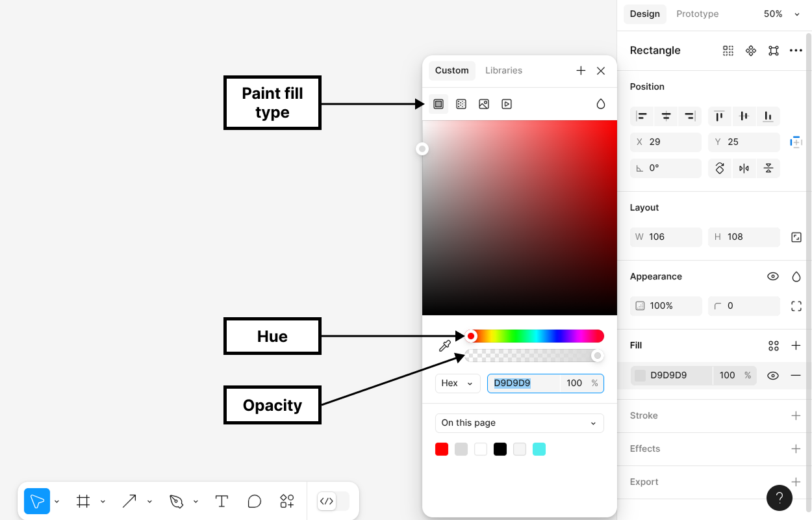This screenshot has height=520, width=812.
Task: Pick a color with the eyedropper tool
Action: coord(445,346)
